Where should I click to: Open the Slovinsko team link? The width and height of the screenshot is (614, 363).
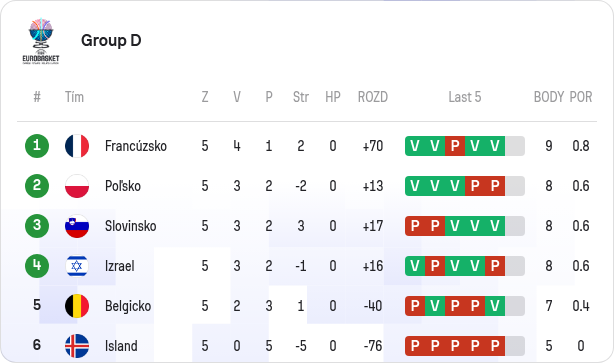(130, 226)
